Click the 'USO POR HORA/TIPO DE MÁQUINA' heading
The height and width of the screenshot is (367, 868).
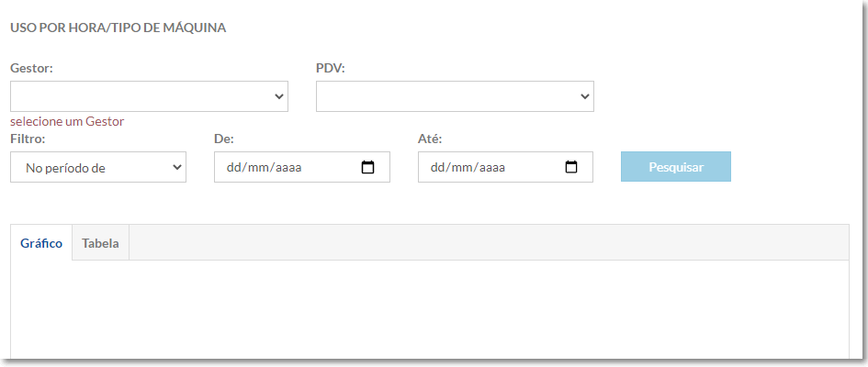click(118, 28)
